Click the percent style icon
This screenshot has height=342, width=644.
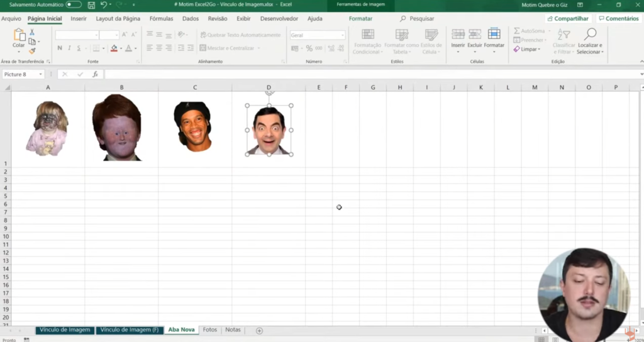click(x=309, y=48)
